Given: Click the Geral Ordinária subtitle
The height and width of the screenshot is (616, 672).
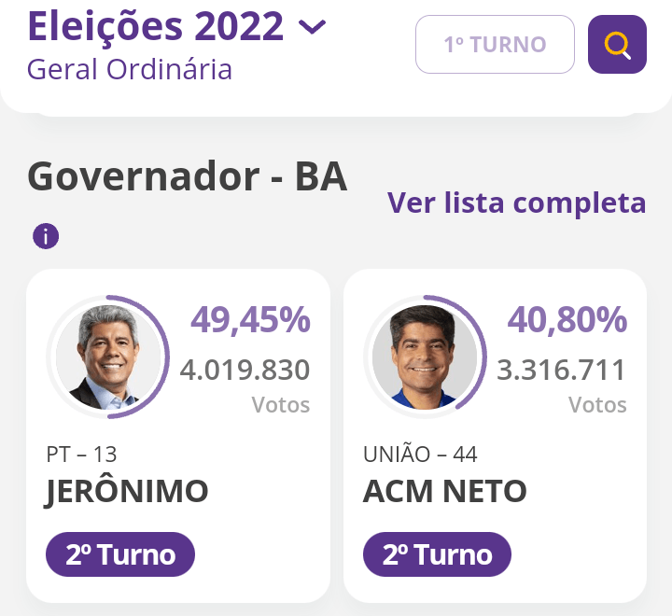Looking at the screenshot, I should coord(130,69).
